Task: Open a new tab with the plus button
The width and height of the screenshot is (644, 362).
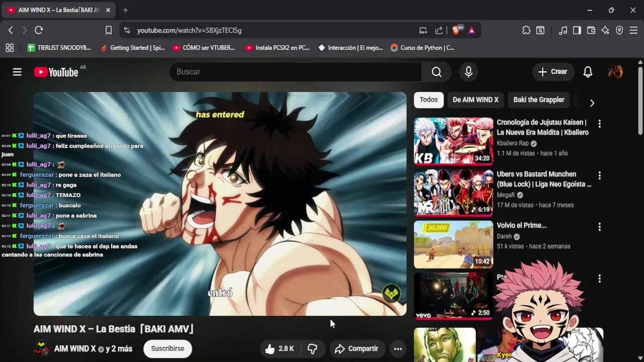Action: [x=125, y=10]
